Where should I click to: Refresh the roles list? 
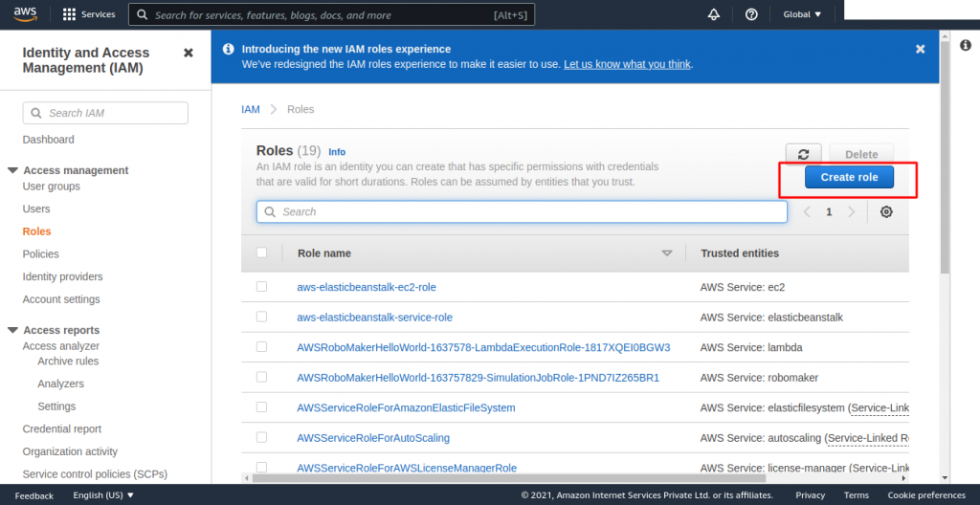click(804, 154)
